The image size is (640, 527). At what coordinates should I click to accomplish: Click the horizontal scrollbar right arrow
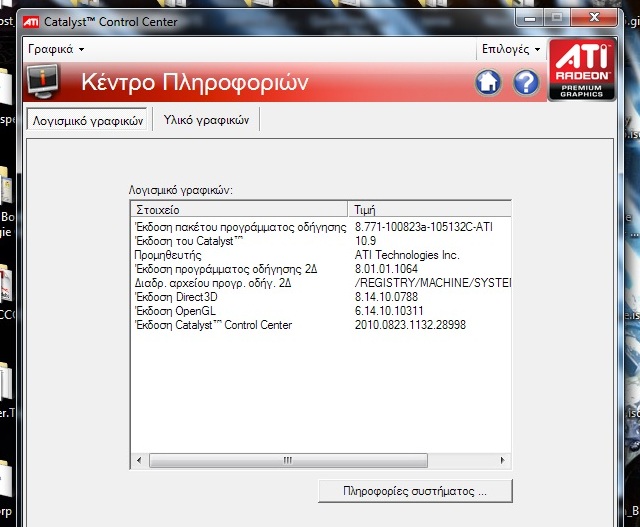[503, 460]
